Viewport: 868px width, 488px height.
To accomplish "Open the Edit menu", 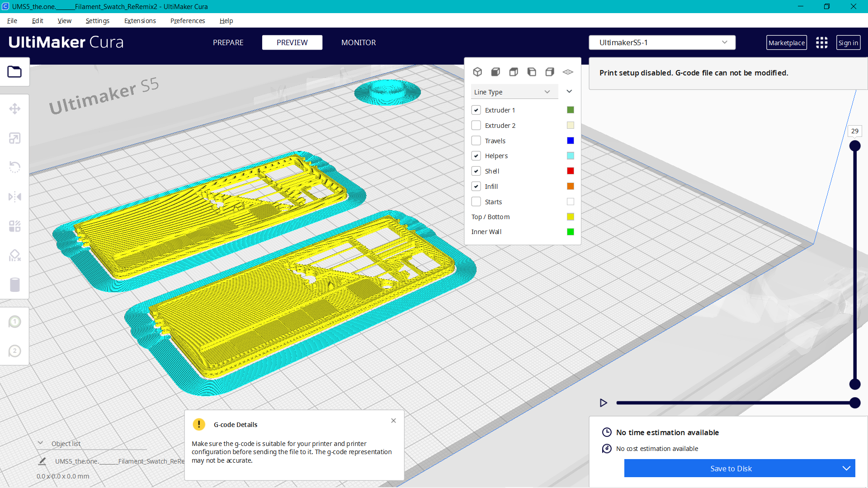I will click(38, 21).
